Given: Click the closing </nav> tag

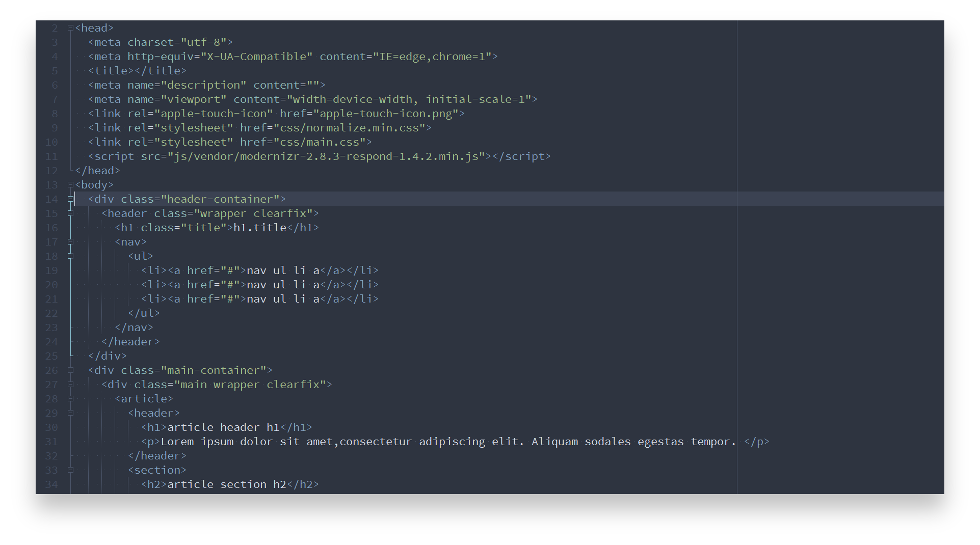Looking at the screenshot, I should click(x=134, y=328).
